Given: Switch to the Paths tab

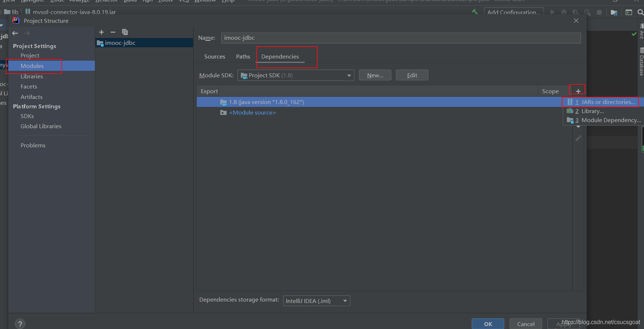Looking at the screenshot, I should [x=243, y=57].
